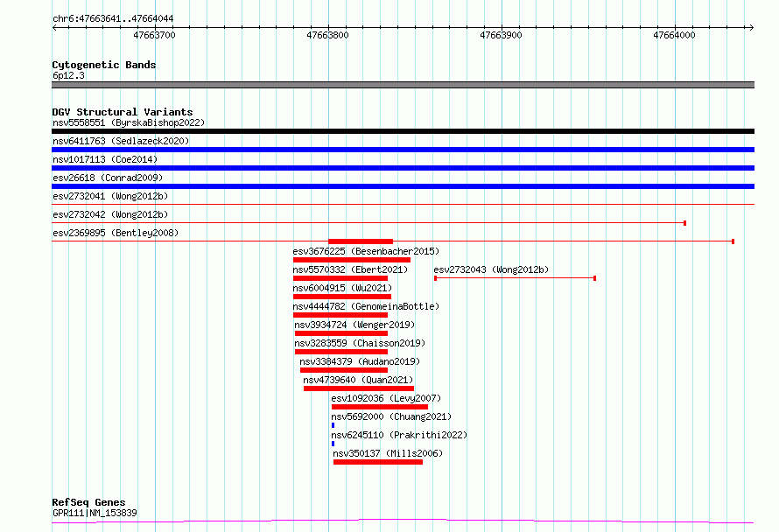Image resolution: width=779 pixels, height=532 pixels.
Task: Open esv3676225 (Besenbacher2015) red variant bar
Action: coord(352,260)
